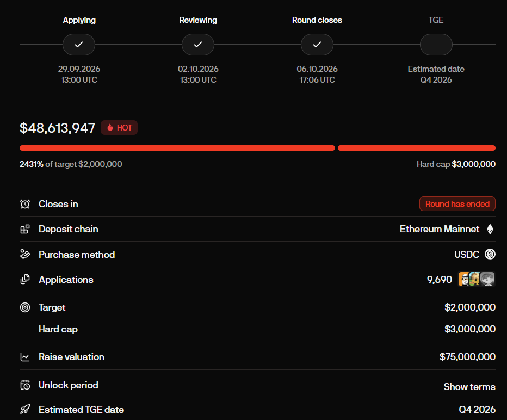Click the Target bullseye icon
This screenshot has height=420, width=507.
pos(25,307)
